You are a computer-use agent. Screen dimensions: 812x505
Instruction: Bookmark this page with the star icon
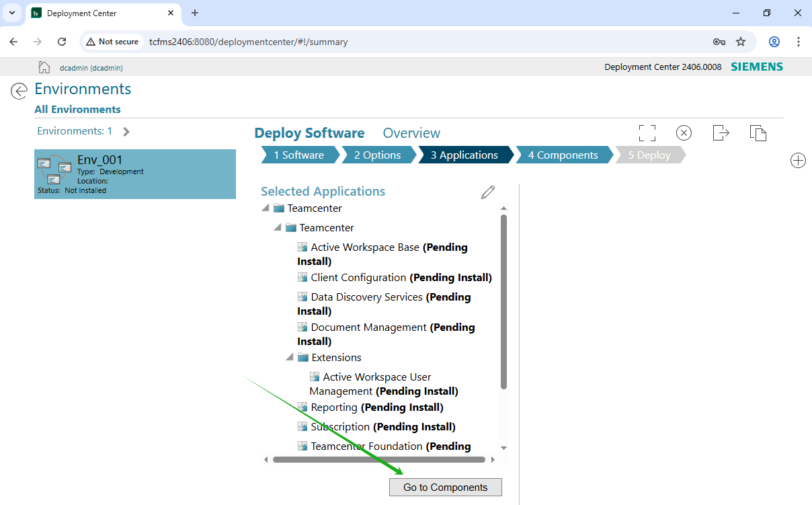(741, 42)
